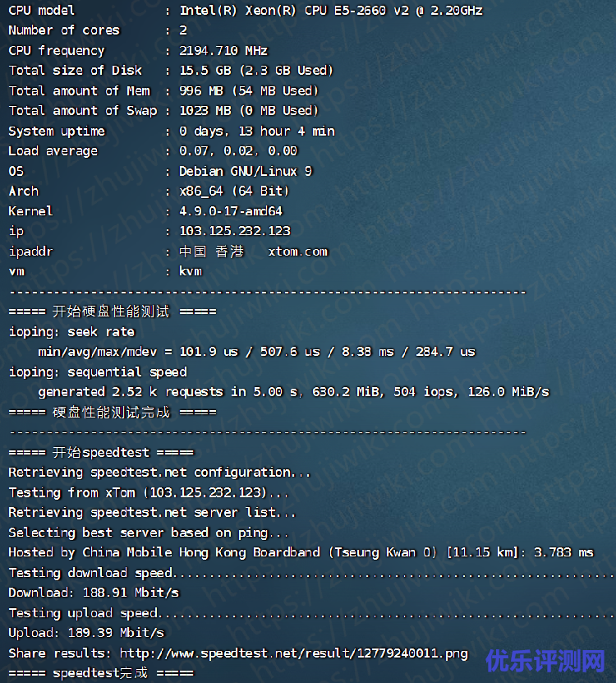The width and height of the screenshot is (616, 683).
Task: Click the Total amount of Mem value
Action: click(249, 90)
